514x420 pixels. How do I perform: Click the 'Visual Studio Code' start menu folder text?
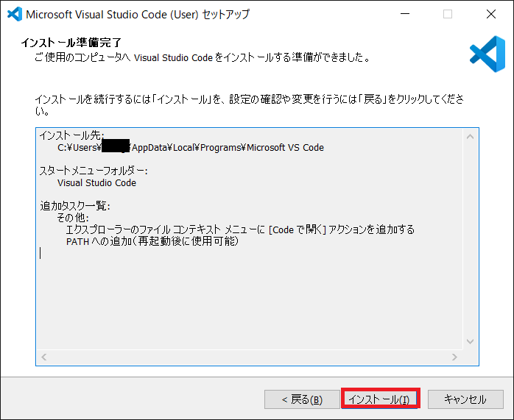click(x=96, y=182)
